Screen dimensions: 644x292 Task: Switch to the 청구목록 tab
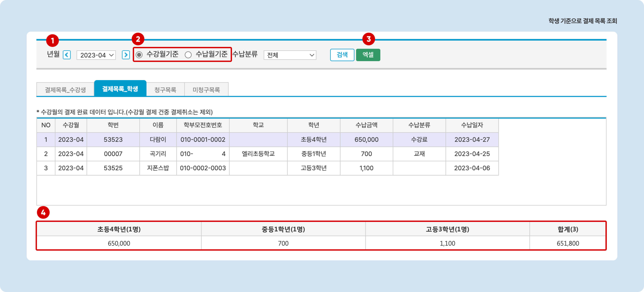(x=165, y=90)
